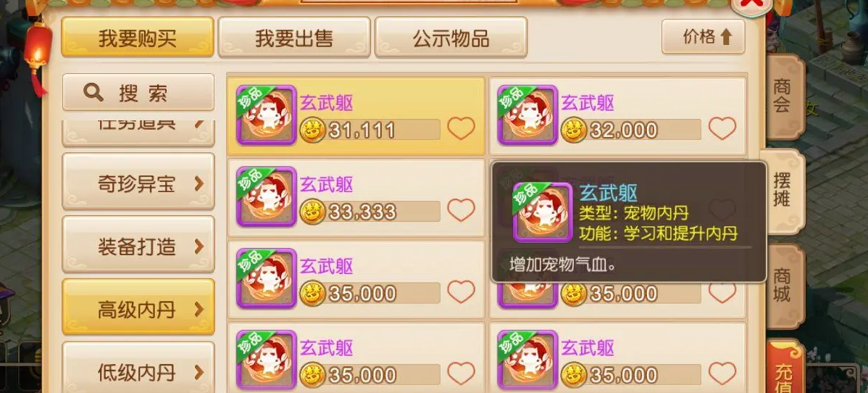Image resolution: width=868 pixels, height=393 pixels.
Task: Click the 玄武躯 icon in the tooltip popup
Action: [x=543, y=212]
